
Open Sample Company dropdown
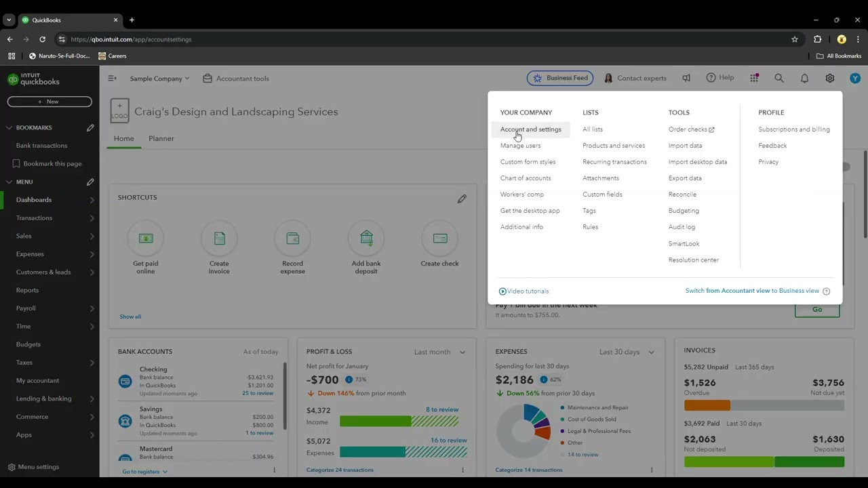(x=160, y=79)
